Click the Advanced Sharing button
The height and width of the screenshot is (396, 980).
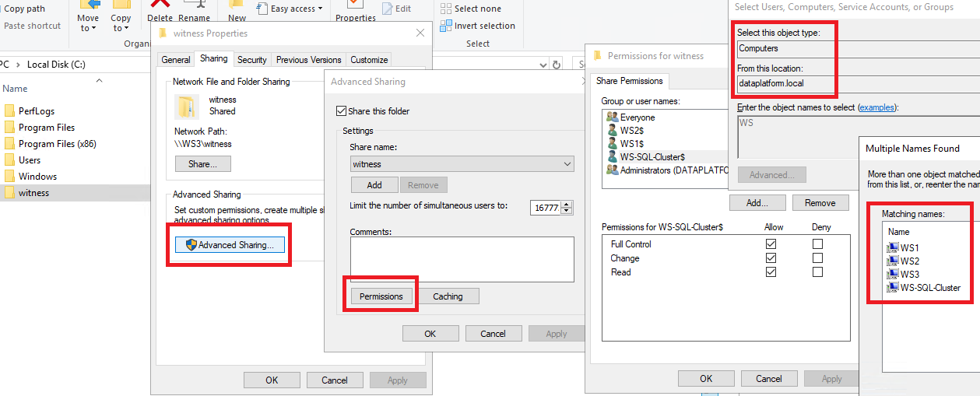pos(230,245)
